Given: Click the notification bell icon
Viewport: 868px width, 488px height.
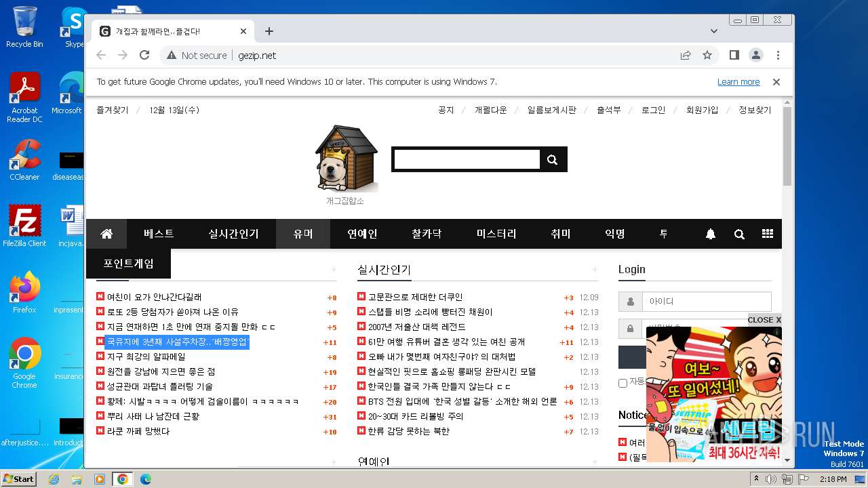Looking at the screenshot, I should click(711, 234).
